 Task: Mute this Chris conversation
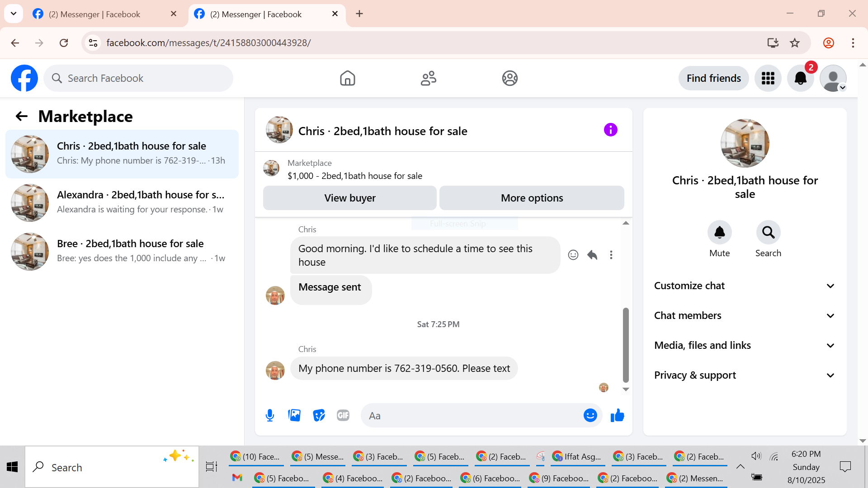point(719,233)
